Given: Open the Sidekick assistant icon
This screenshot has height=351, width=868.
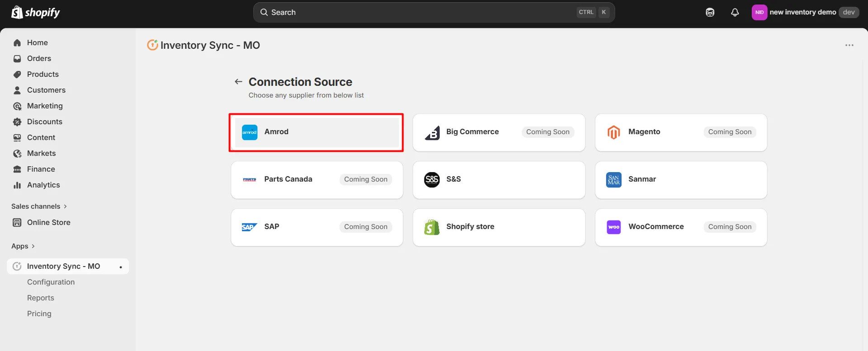Looking at the screenshot, I should 710,12.
